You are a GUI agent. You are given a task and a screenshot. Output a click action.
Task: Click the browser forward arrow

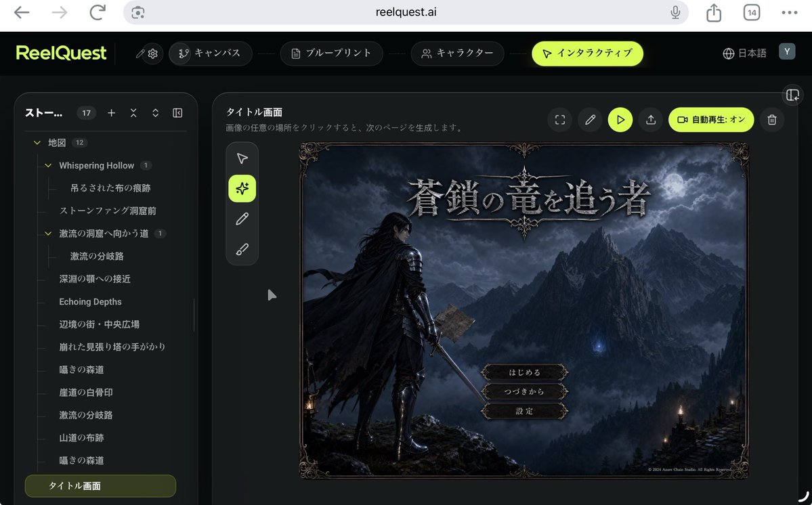[60, 12]
